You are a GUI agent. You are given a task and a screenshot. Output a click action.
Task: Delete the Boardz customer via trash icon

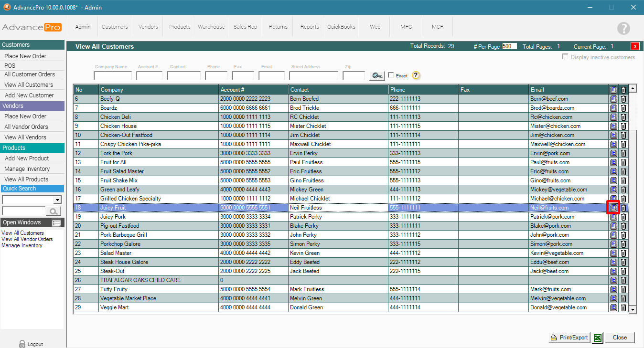point(623,108)
